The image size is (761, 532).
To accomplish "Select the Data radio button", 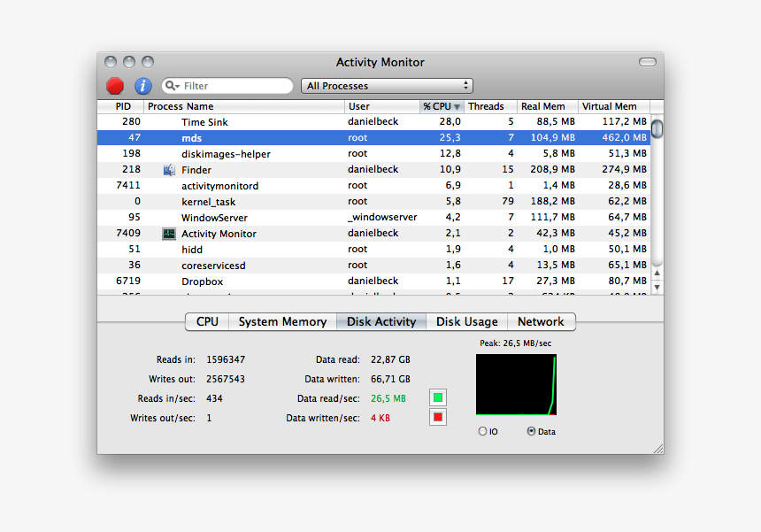I will click(532, 431).
